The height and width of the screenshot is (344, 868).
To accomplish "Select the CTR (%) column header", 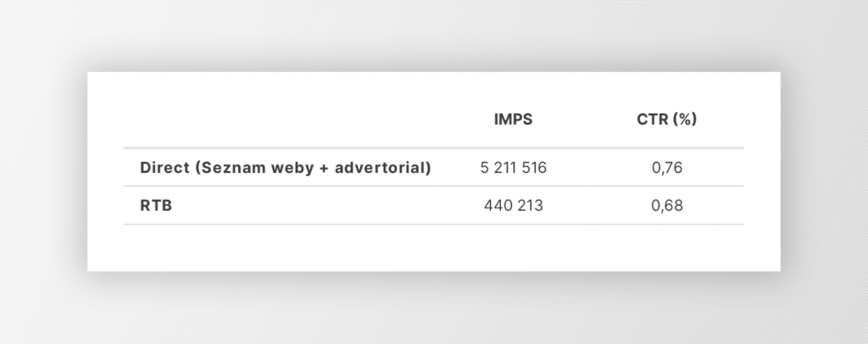I will tap(666, 120).
